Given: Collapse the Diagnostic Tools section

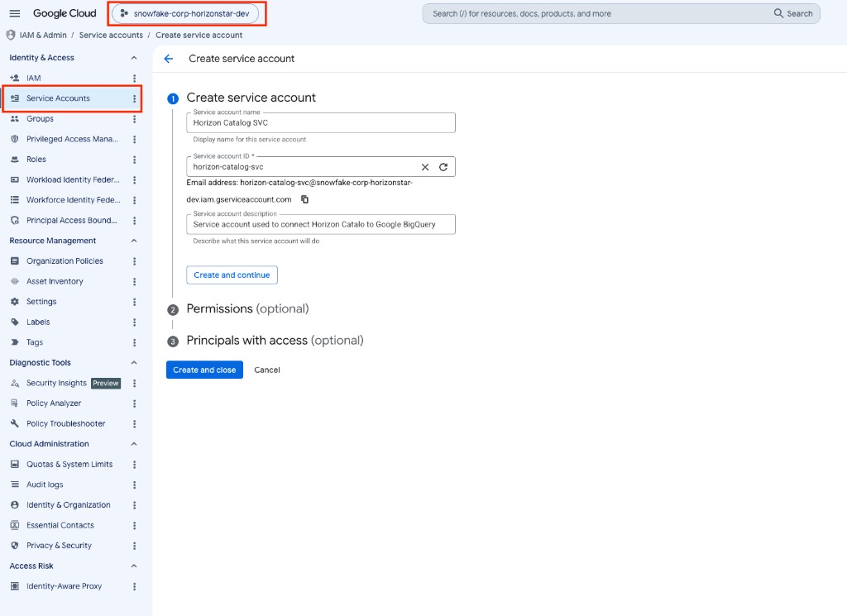Looking at the screenshot, I should pos(134,363).
